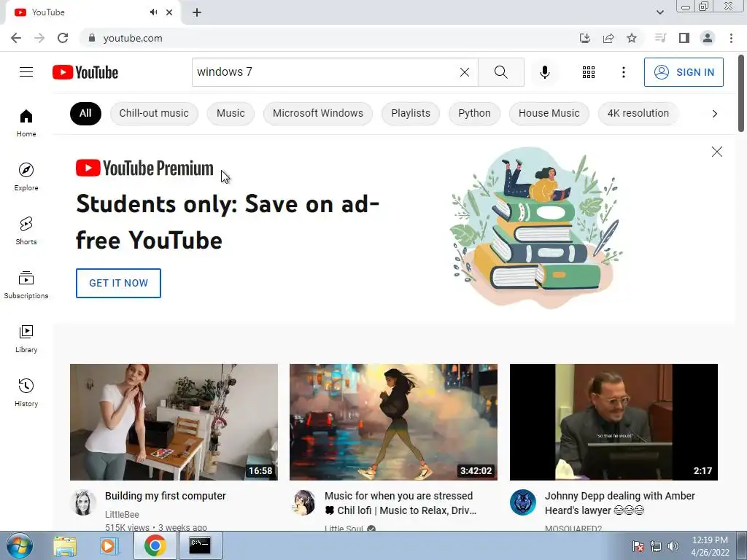Open Subscriptions in sidebar

pos(26,284)
